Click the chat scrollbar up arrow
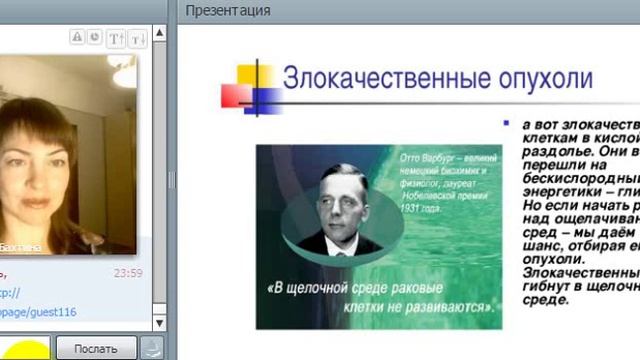640x360 pixels. point(160,33)
